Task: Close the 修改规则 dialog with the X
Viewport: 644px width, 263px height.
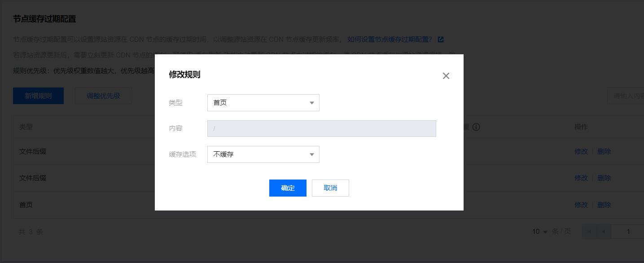Action: point(446,75)
